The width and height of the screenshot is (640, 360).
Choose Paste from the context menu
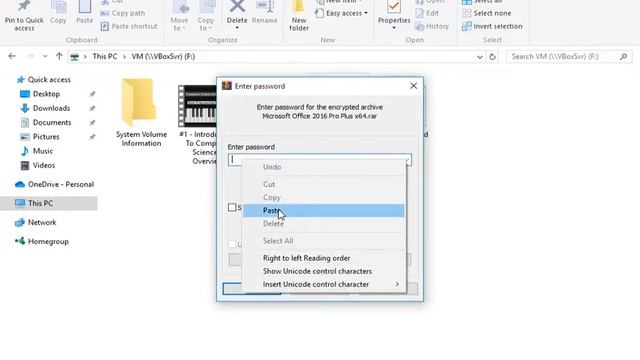pos(324,211)
